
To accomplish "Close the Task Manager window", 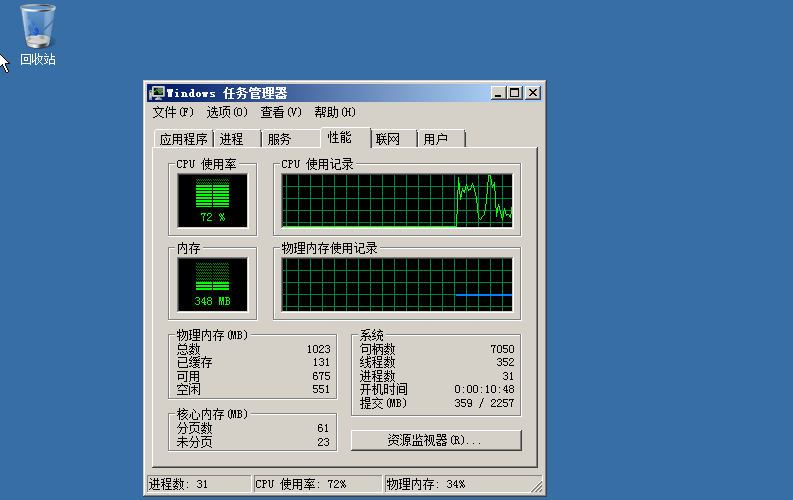I will [533, 93].
